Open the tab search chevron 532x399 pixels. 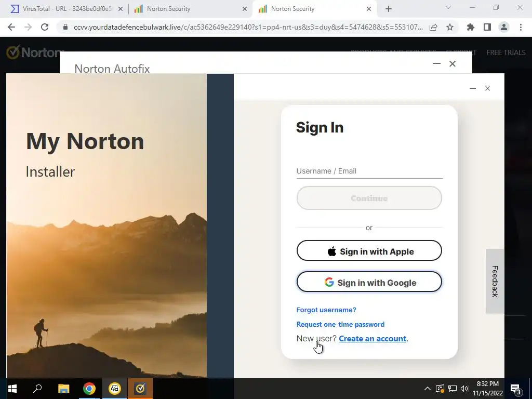click(x=448, y=7)
